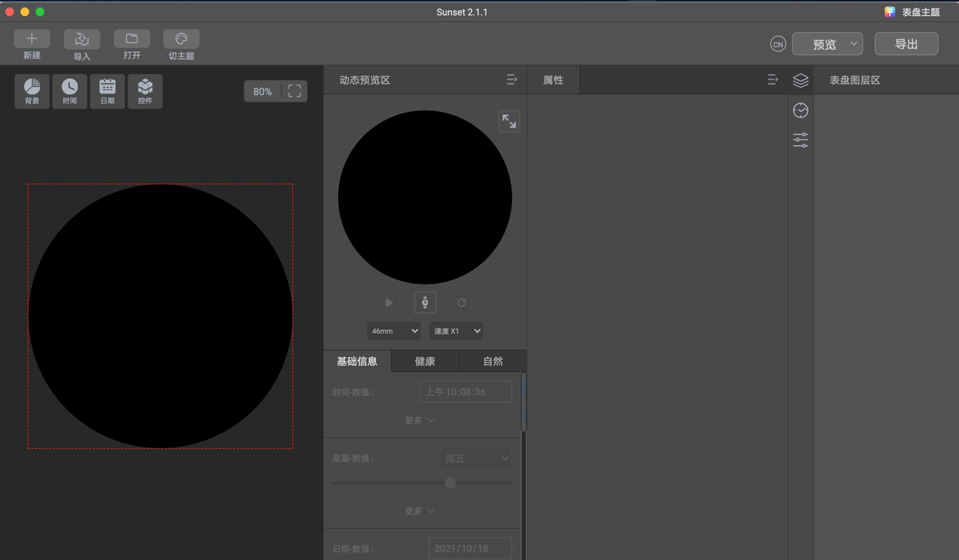This screenshot has width=959, height=560.
Task: Open the layers stack icon panel
Action: point(800,81)
